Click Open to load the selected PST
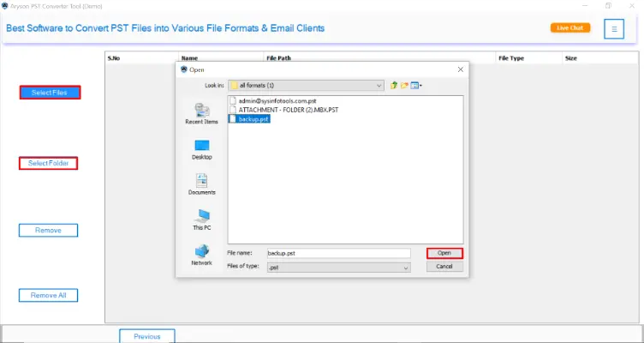 click(444, 253)
